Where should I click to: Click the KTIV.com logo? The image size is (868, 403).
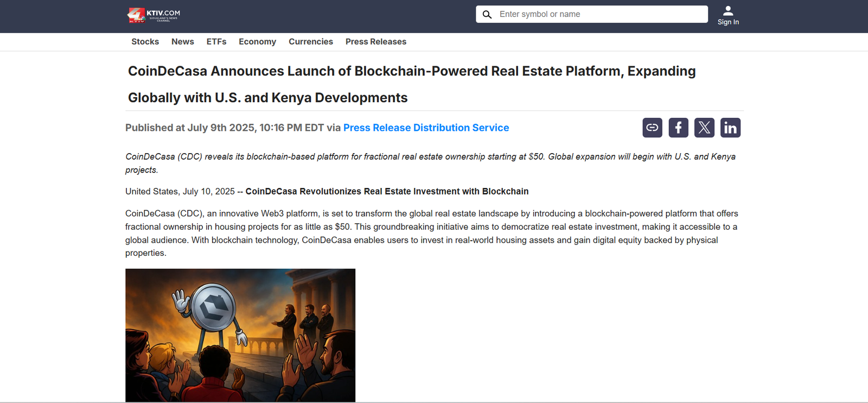tap(154, 15)
